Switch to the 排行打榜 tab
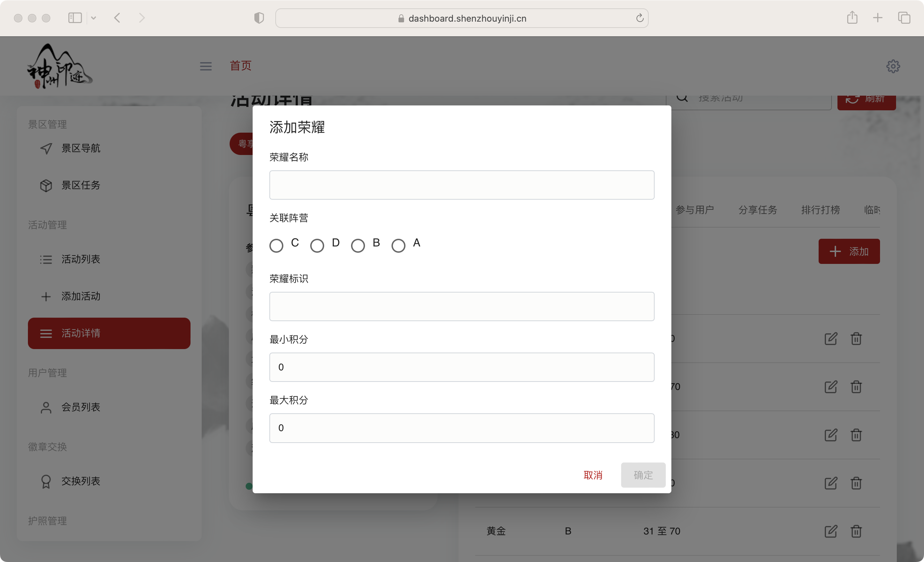Screen dimensions: 924x562 coord(820,210)
